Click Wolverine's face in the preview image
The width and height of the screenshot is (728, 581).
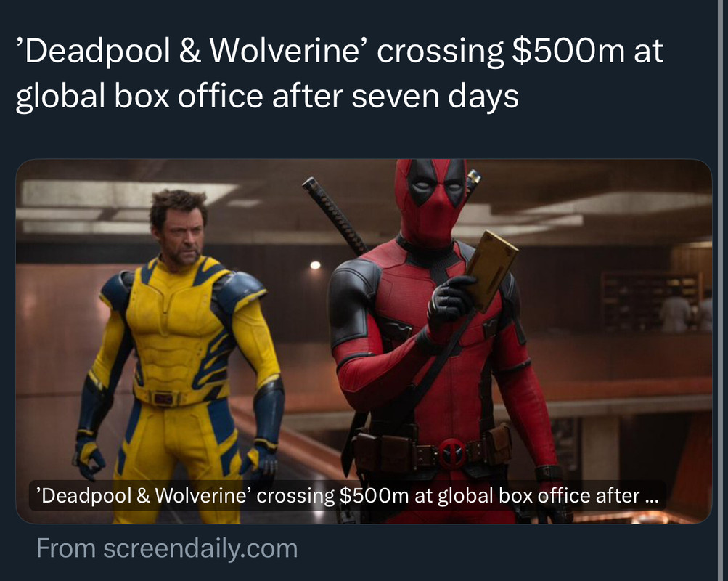click(x=181, y=234)
